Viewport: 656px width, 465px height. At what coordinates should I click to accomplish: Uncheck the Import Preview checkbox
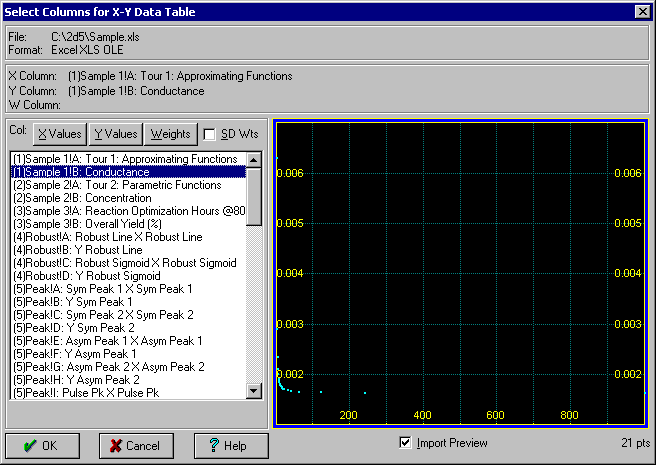pyautogui.click(x=405, y=443)
